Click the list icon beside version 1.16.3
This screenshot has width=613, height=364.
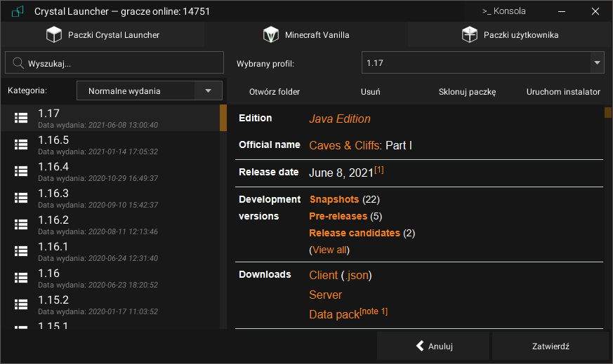coord(21,198)
